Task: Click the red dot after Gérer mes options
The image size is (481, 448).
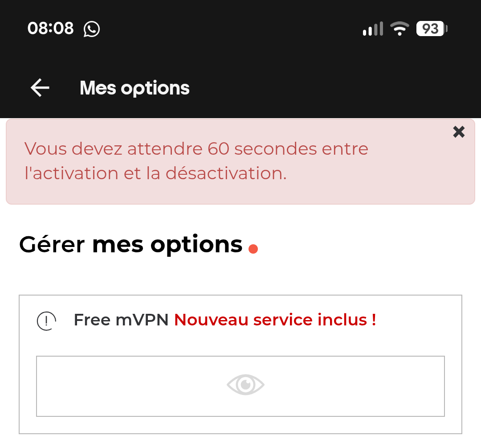Action: [253, 249]
